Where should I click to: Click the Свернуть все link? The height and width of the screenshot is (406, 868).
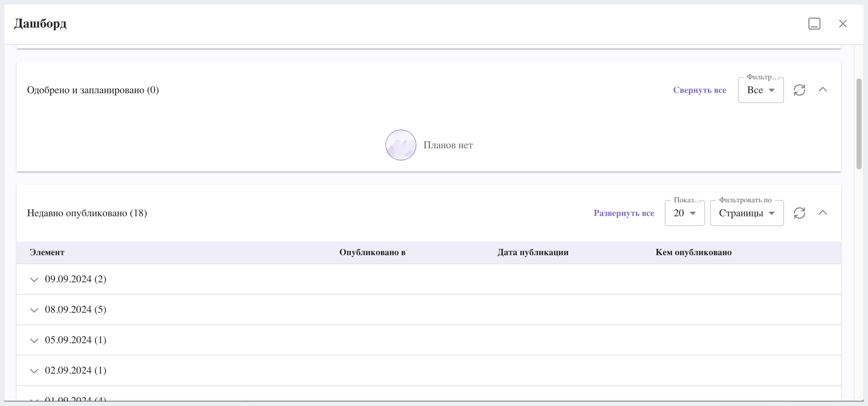[x=700, y=90]
